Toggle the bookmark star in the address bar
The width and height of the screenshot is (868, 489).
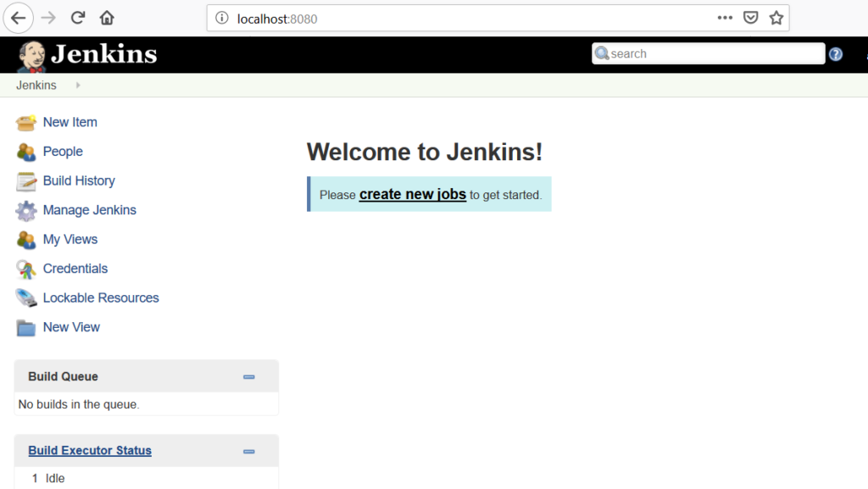[x=776, y=17]
